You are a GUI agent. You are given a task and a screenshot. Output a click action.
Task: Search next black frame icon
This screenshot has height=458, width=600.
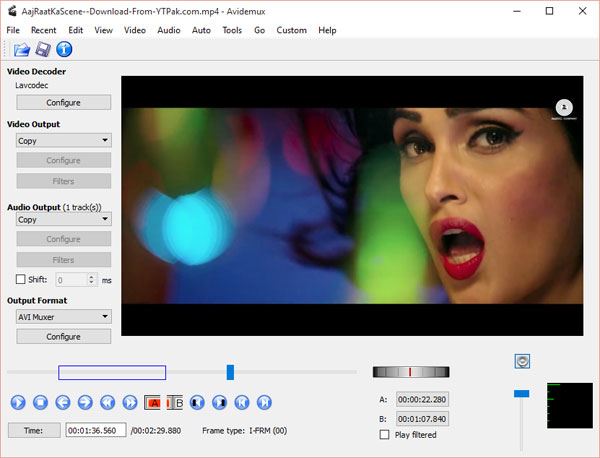pos(220,403)
